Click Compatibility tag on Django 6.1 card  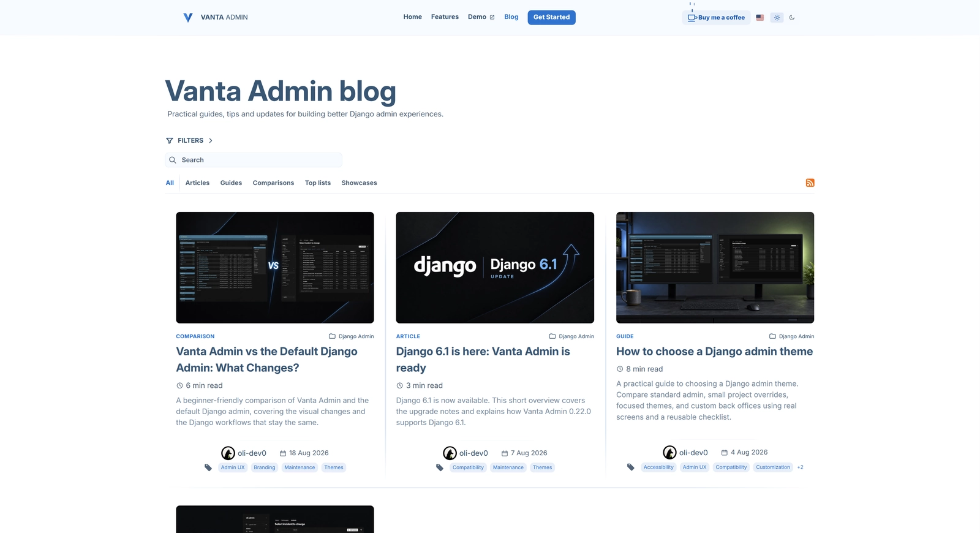coord(468,467)
